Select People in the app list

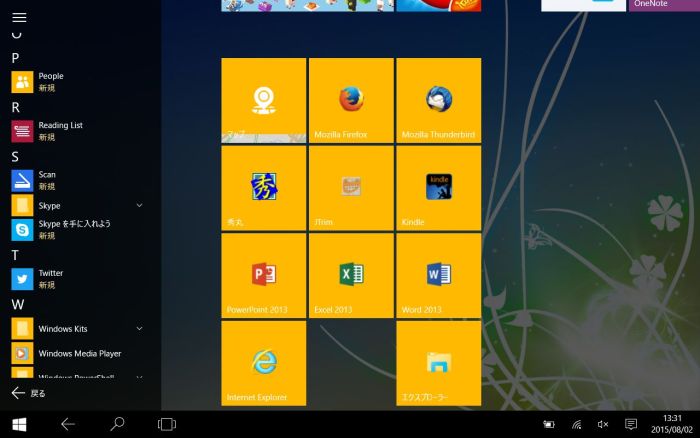[50, 81]
